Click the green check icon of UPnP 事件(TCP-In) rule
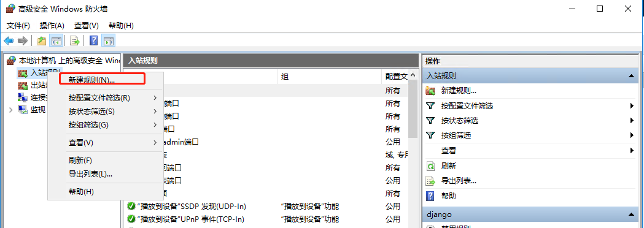The image size is (644, 228). [x=131, y=219]
